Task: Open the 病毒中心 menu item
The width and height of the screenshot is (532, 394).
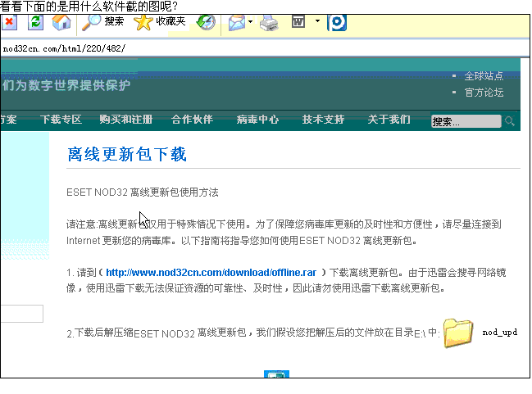Action: 257,120
